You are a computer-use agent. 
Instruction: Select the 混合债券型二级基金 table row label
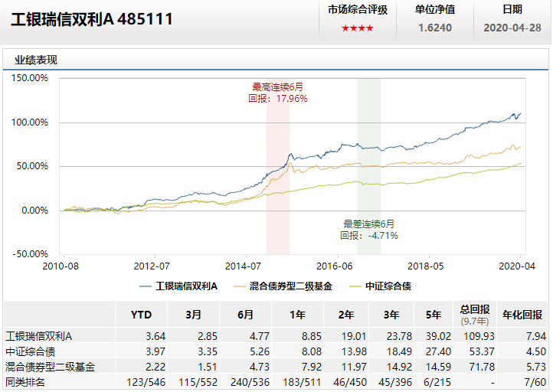[x=50, y=367]
